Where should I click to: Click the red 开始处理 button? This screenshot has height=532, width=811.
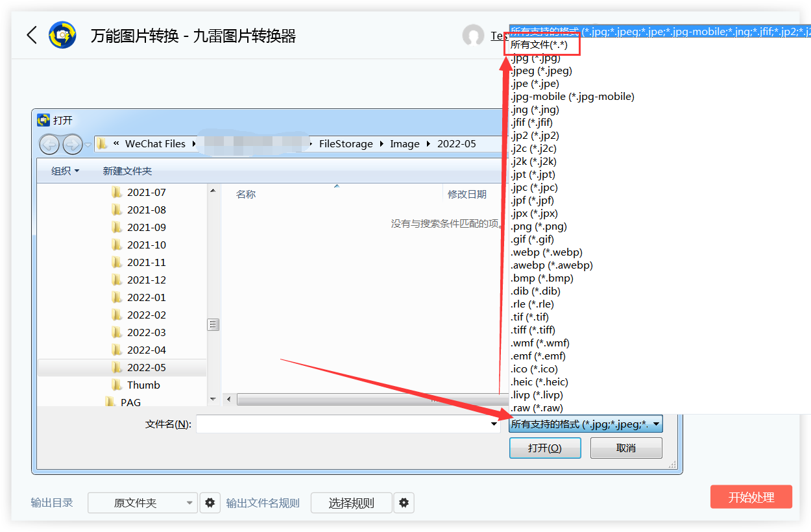point(751,497)
